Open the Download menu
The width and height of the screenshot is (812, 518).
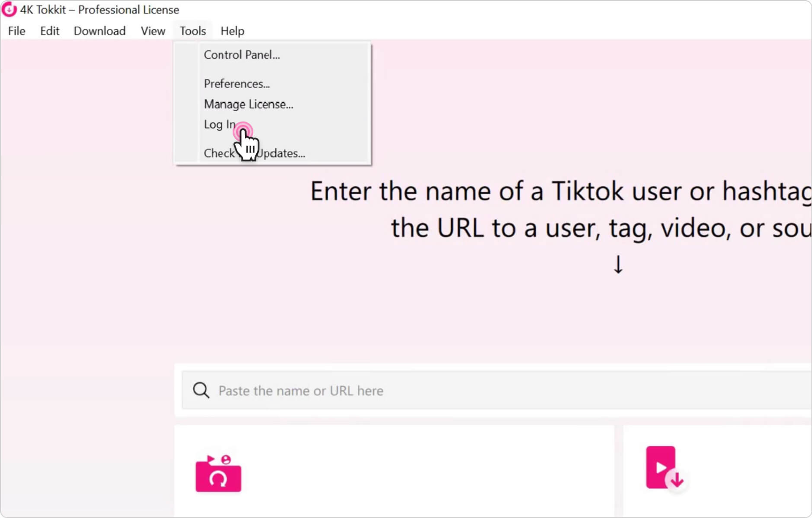click(x=99, y=30)
